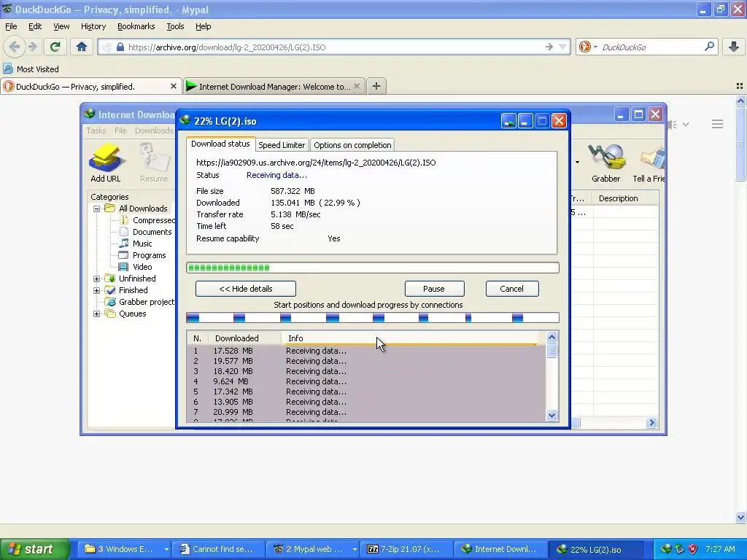Go to the browser Home page icon

pos(82,47)
